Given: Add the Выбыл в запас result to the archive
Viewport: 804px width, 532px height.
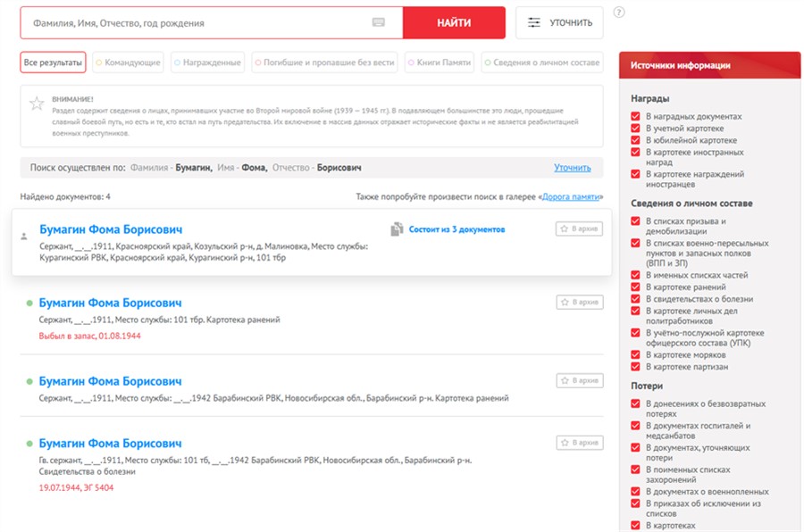Looking at the screenshot, I should [x=580, y=302].
